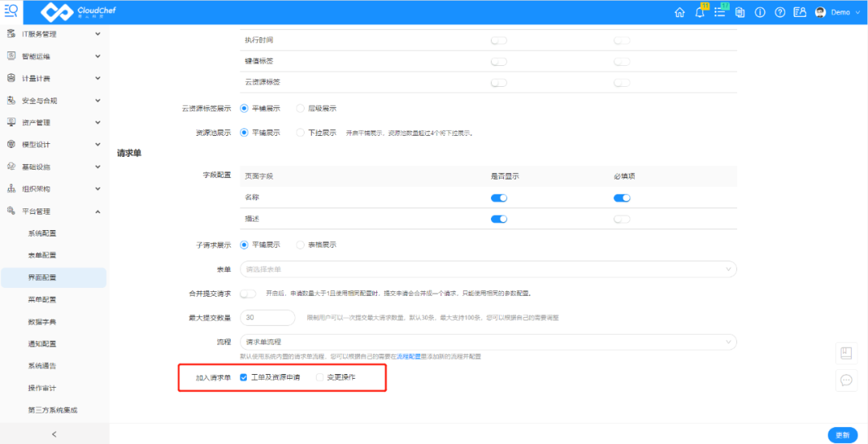The height and width of the screenshot is (444, 868).
Task: Expand the 安全与合规 menu chevron
Action: click(98, 101)
